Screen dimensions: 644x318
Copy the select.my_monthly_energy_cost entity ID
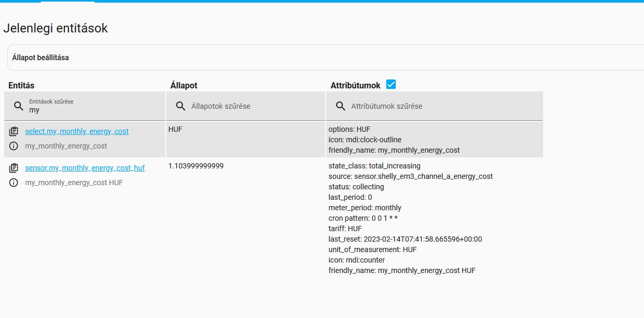tap(14, 131)
